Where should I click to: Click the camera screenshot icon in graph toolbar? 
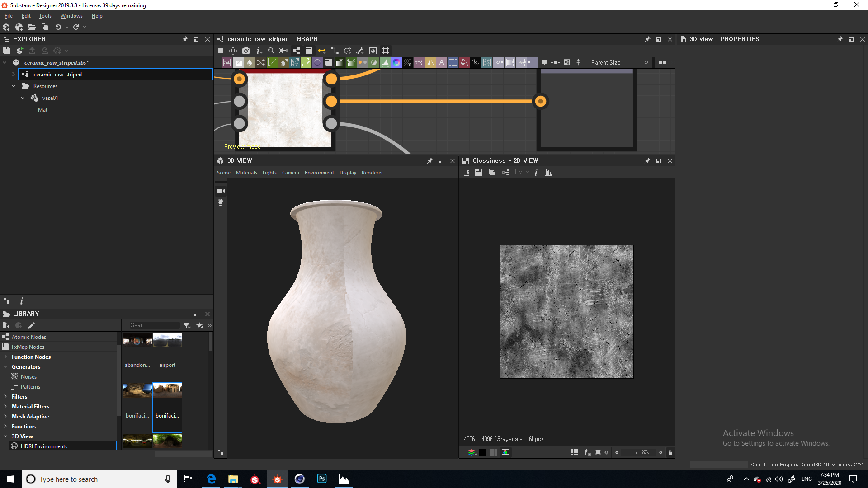246,51
